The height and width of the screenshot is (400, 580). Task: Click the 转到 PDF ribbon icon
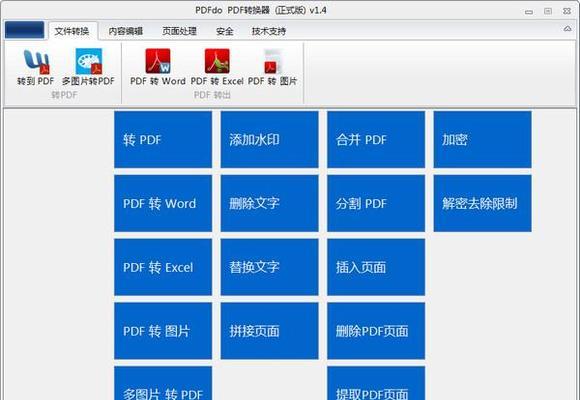tap(36, 67)
